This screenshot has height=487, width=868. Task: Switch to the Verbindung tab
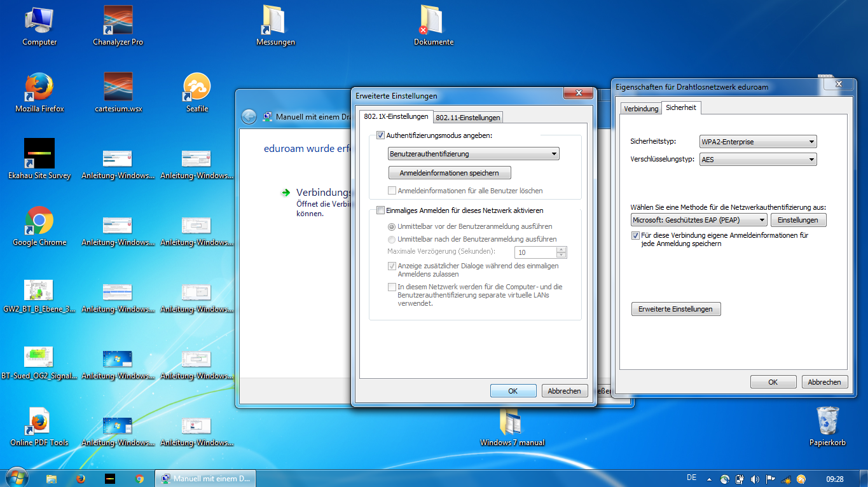[641, 109]
